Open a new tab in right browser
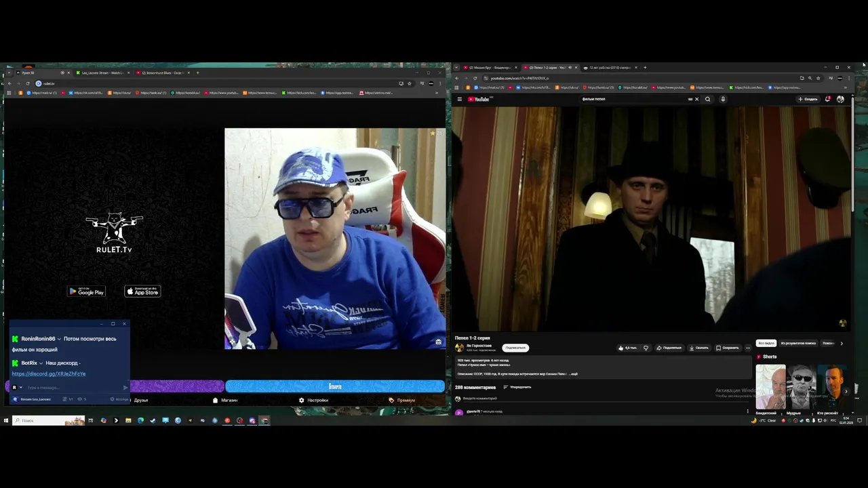This screenshot has height=488, width=868. click(645, 68)
